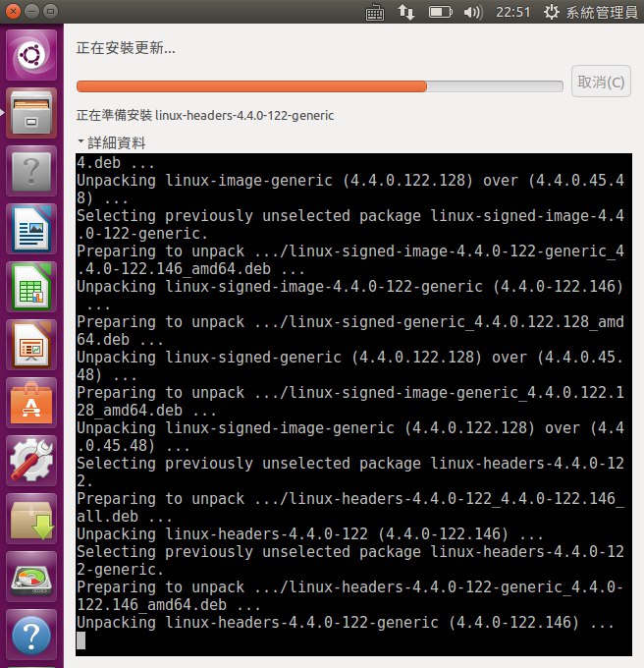Open the blue Help question mark icon
The height and width of the screenshot is (668, 644).
pos(31,635)
